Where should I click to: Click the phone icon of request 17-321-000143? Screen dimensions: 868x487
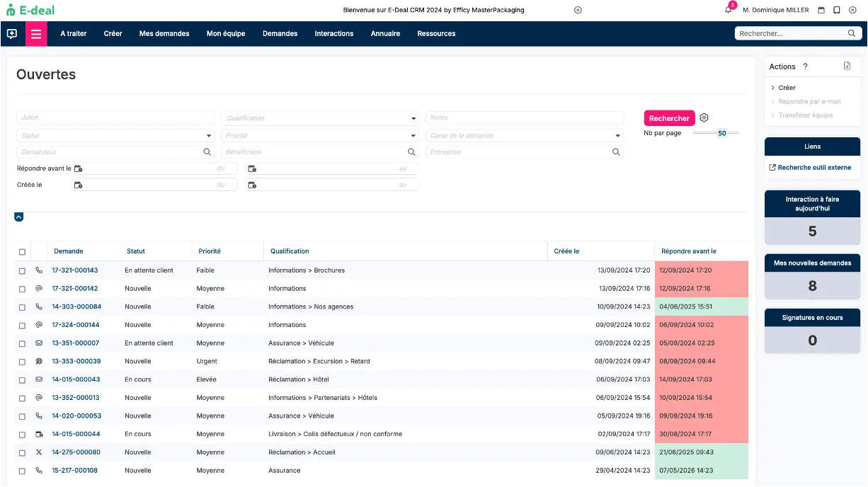pos(39,270)
